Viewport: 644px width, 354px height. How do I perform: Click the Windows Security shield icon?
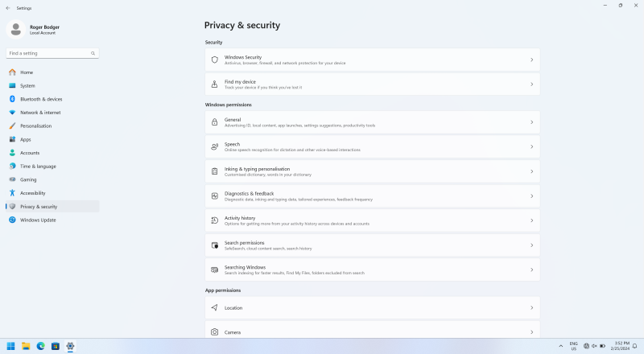tap(214, 60)
